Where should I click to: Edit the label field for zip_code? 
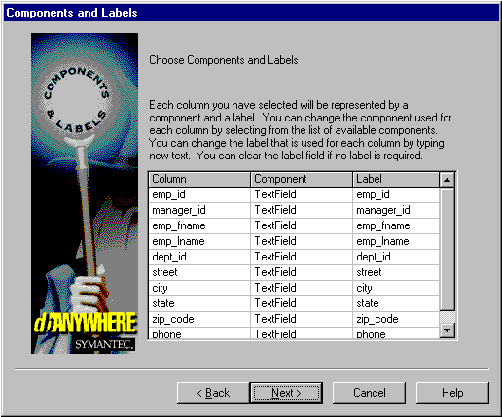point(396,319)
